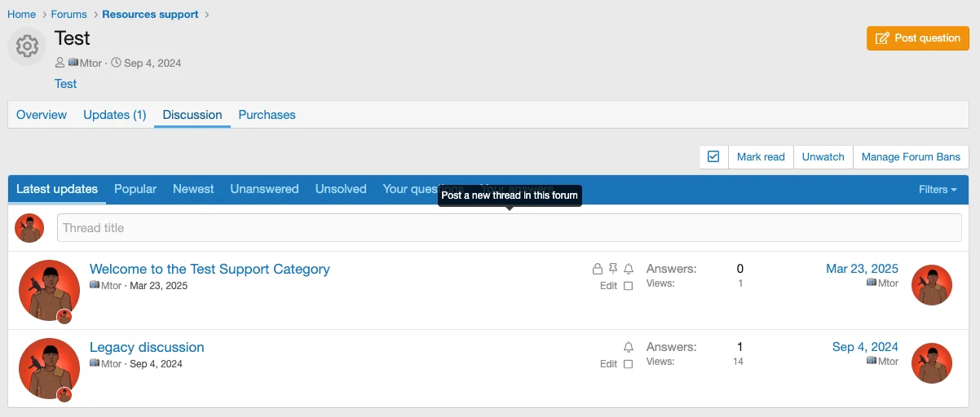Click the pin icon on Welcome thread
This screenshot has height=417, width=980.
tap(613, 269)
